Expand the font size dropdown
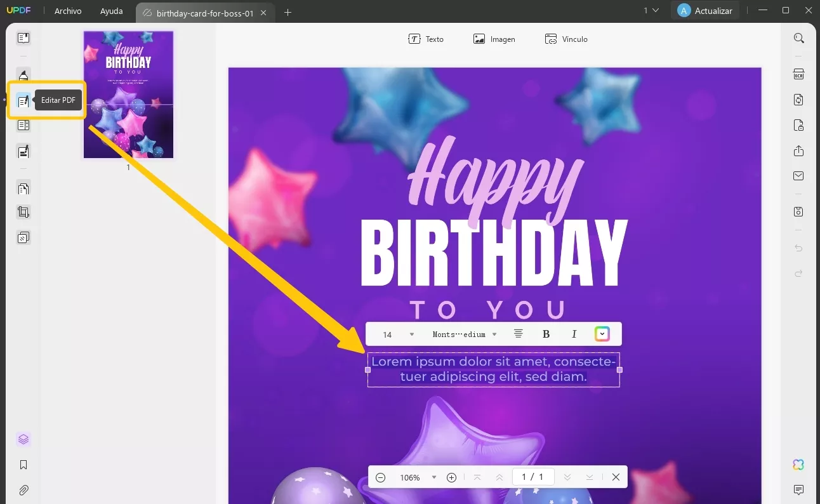820x504 pixels. pos(411,335)
